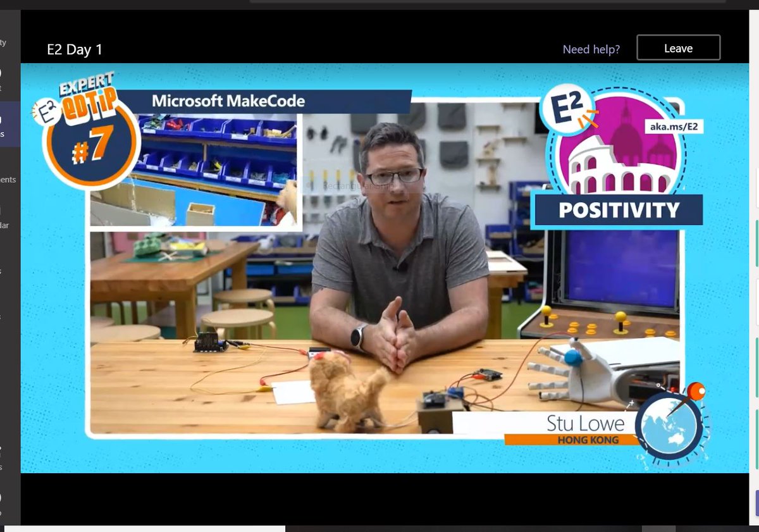
Task: Click the E2 Day 1 meeting title
Action: pos(75,49)
